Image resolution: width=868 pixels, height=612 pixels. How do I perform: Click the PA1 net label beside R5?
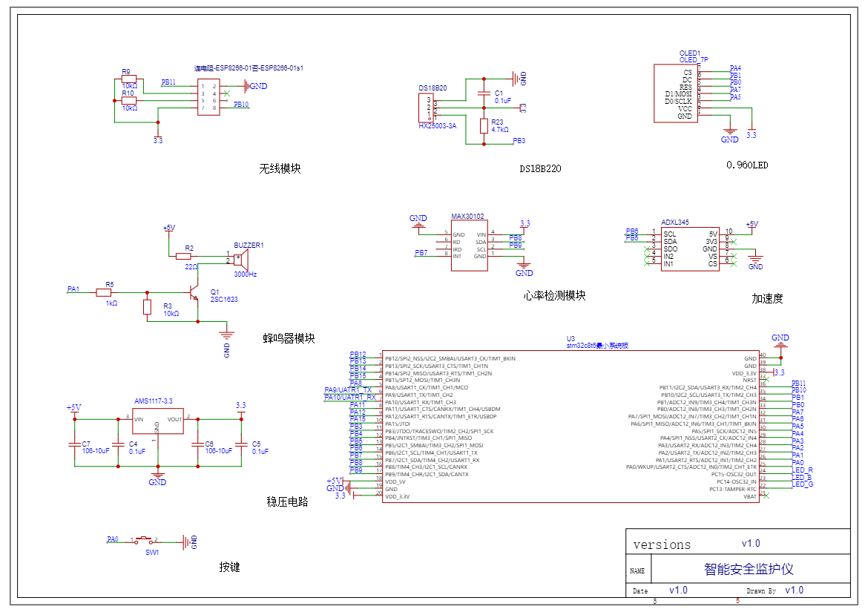(x=73, y=289)
